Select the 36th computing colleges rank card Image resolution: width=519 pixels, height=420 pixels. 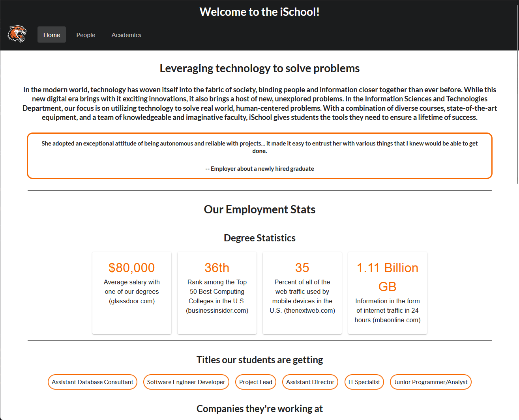tap(217, 293)
